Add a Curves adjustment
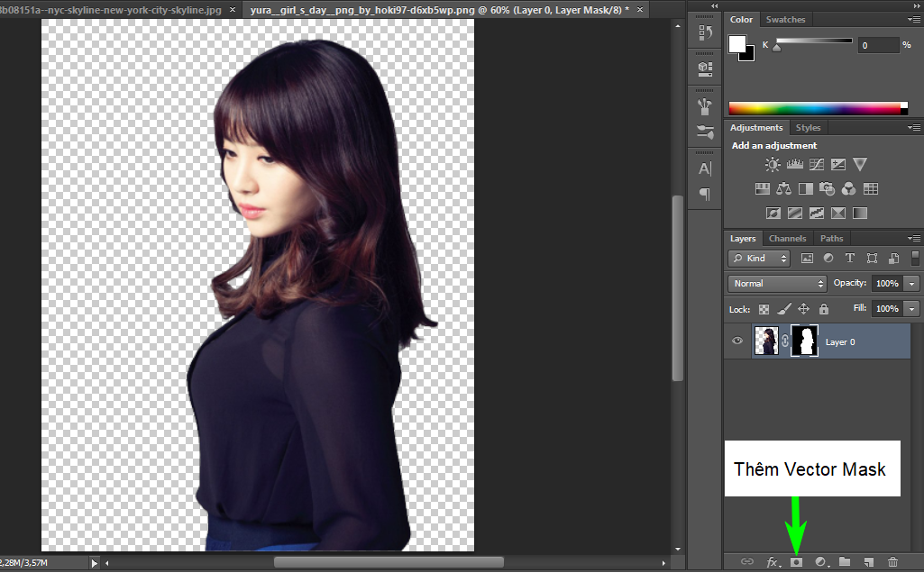This screenshot has width=924, height=582. pos(816,165)
